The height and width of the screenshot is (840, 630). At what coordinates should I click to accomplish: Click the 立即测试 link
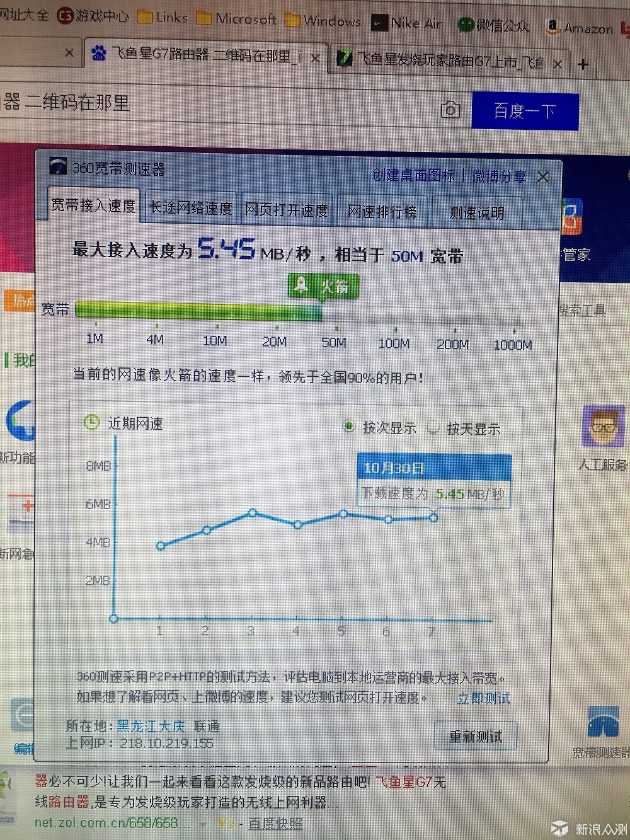pos(484,698)
